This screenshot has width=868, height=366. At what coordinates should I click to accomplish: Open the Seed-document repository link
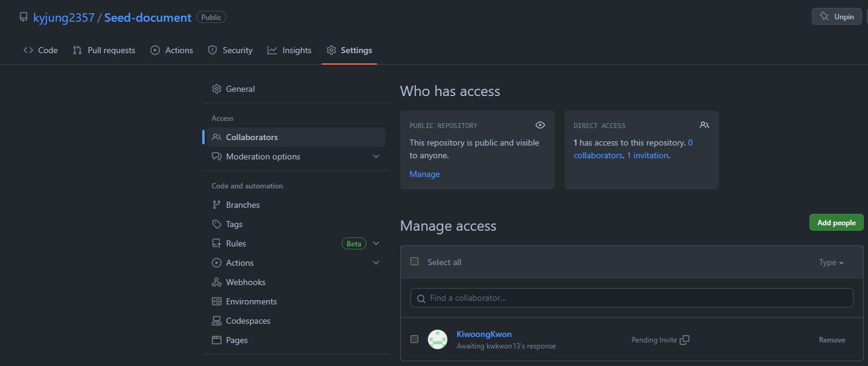[148, 18]
